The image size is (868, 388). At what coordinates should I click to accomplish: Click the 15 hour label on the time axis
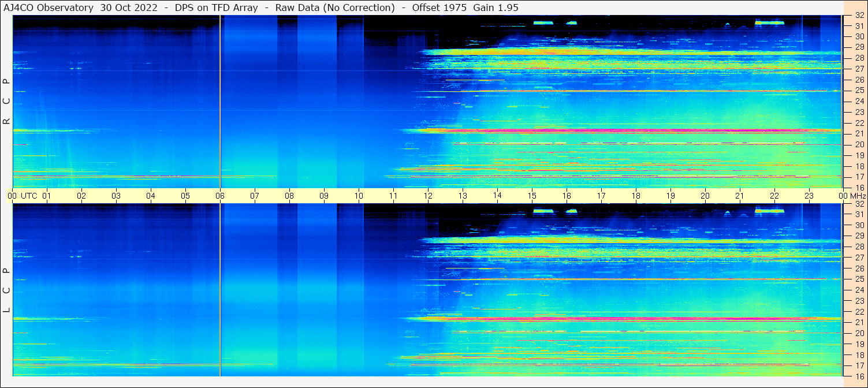click(x=532, y=196)
